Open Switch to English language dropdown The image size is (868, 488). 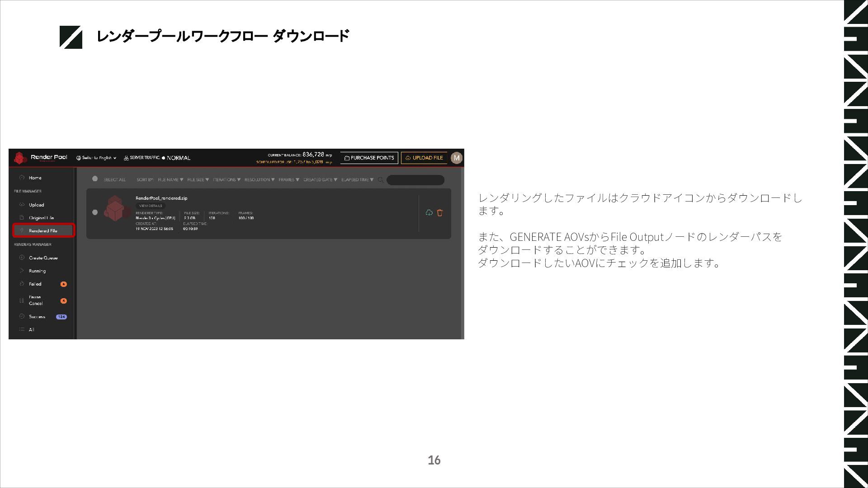pyautogui.click(x=96, y=158)
